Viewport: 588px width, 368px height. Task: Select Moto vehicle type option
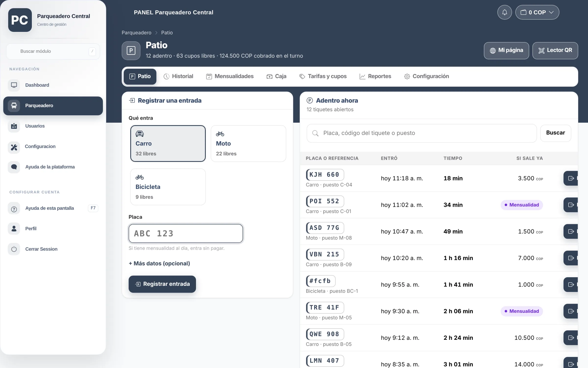pyautogui.click(x=248, y=144)
